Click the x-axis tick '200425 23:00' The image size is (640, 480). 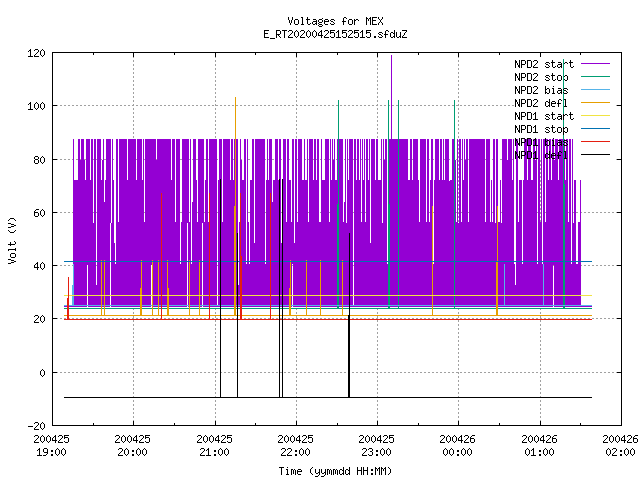coord(376,446)
